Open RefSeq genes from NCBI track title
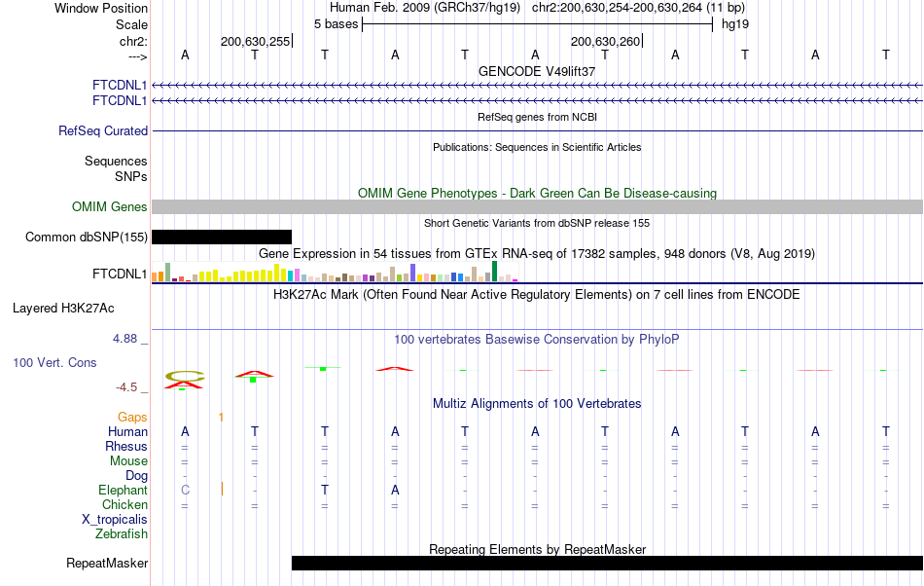The image size is (924, 586). (537, 118)
